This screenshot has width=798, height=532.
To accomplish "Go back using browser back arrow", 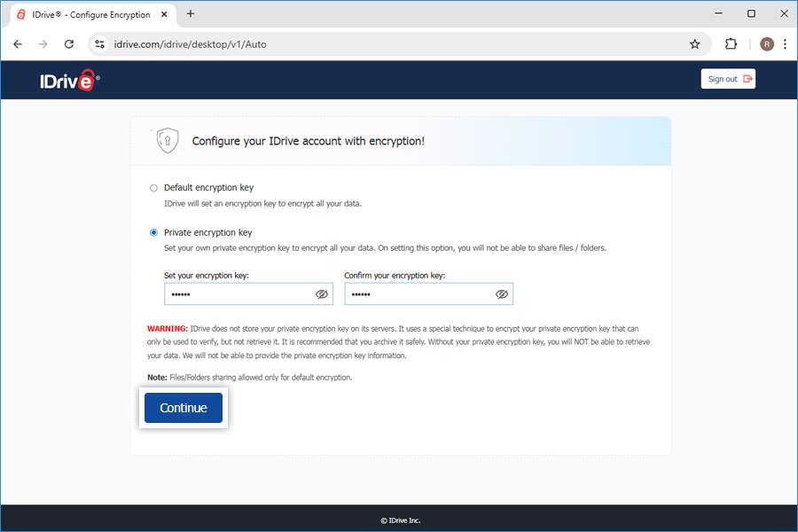I will 18,44.
